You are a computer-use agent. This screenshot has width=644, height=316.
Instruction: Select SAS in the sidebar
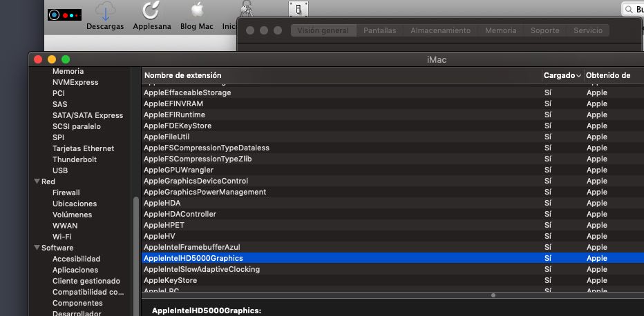[x=60, y=104]
